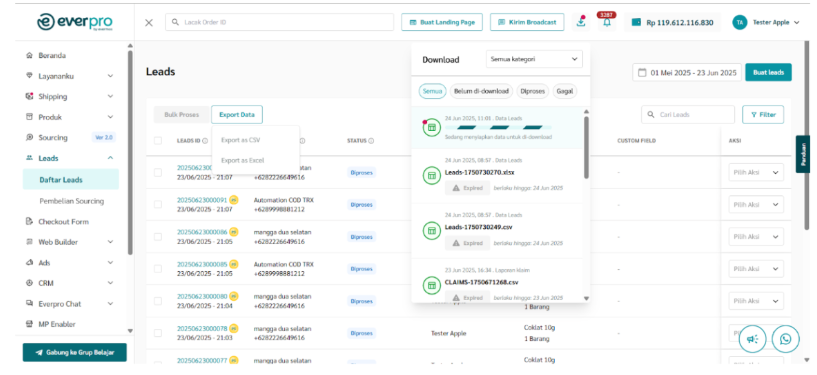Screen dimensions: 817x375
Task: Tick checkbox for lead 20250623000080
Action: 158,301
